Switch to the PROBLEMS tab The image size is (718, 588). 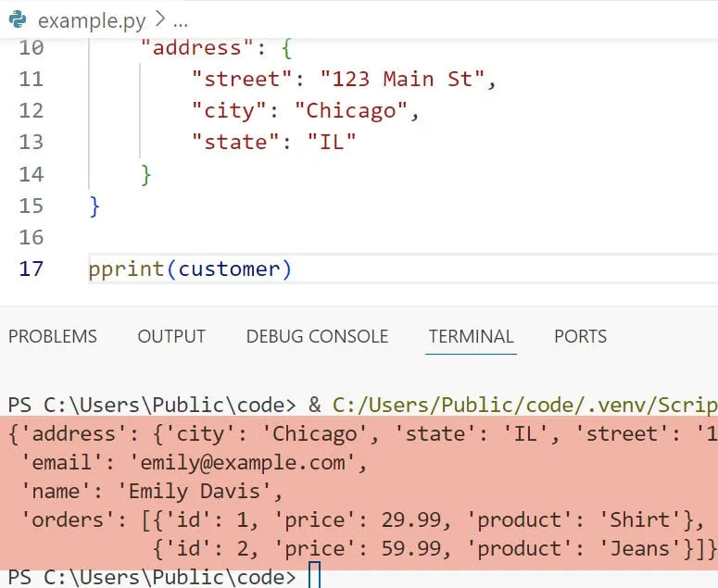tap(53, 336)
